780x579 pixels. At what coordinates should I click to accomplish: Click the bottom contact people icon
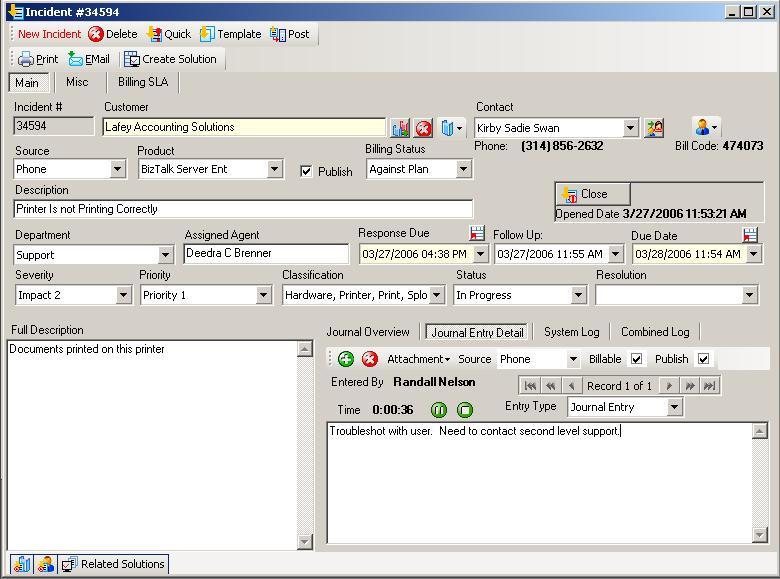(x=45, y=564)
